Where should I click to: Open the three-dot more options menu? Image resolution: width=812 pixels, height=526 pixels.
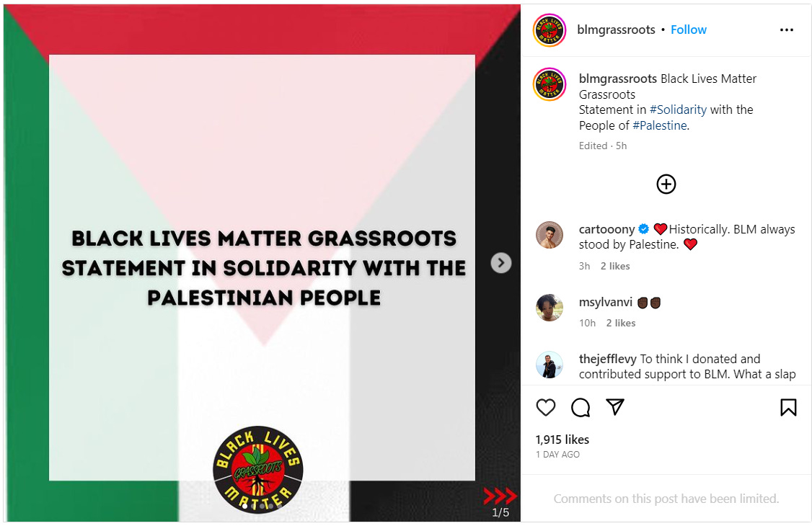(x=787, y=30)
